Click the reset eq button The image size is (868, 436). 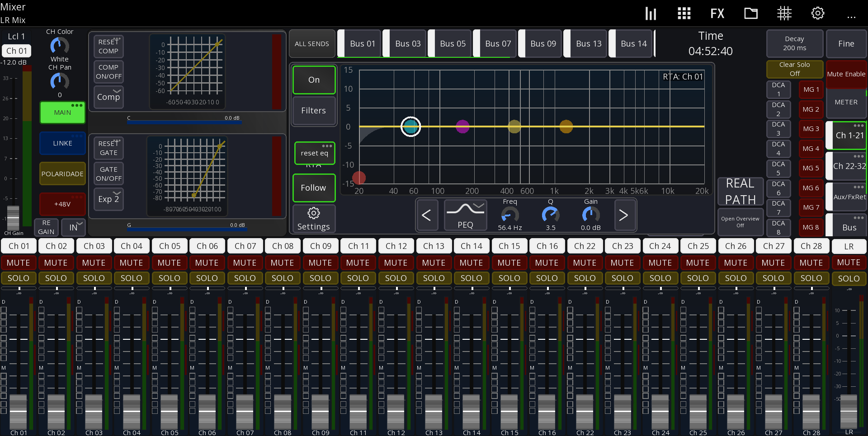tap(315, 153)
